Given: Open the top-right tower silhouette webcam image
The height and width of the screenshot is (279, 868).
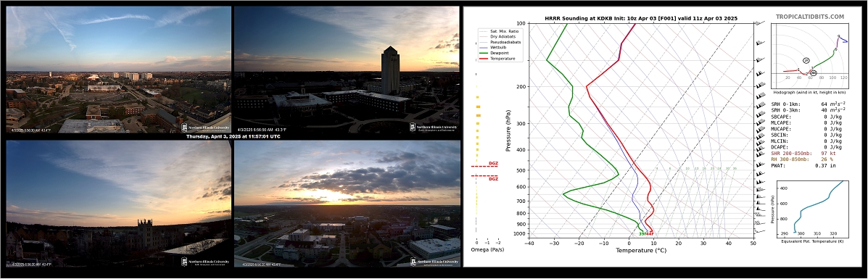Looking at the screenshot, I should coord(347,70).
